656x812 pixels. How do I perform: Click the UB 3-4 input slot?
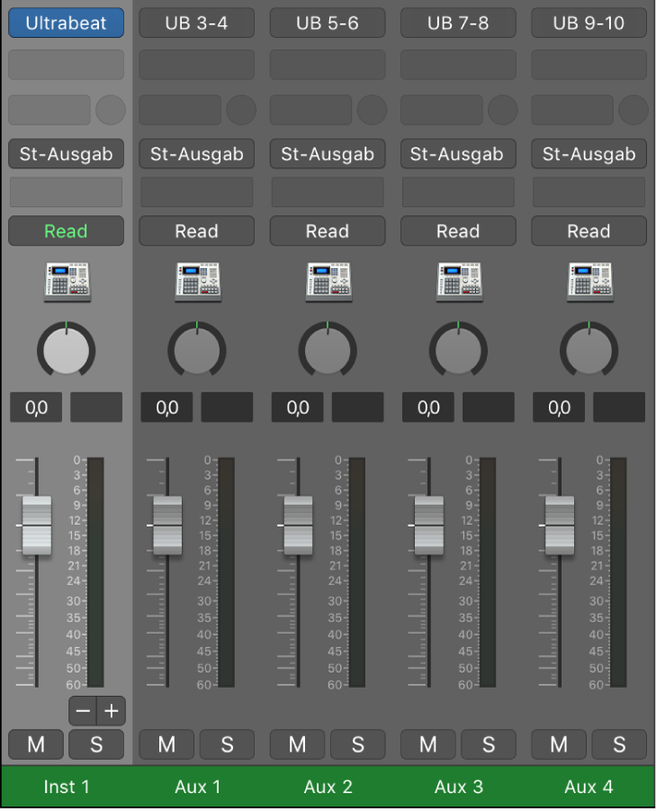(197, 23)
